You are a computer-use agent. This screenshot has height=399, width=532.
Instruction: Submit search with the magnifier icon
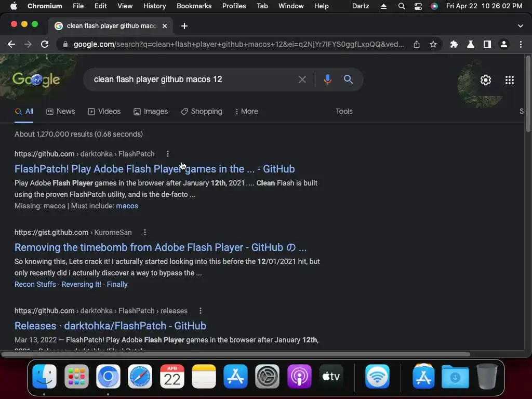coord(349,79)
